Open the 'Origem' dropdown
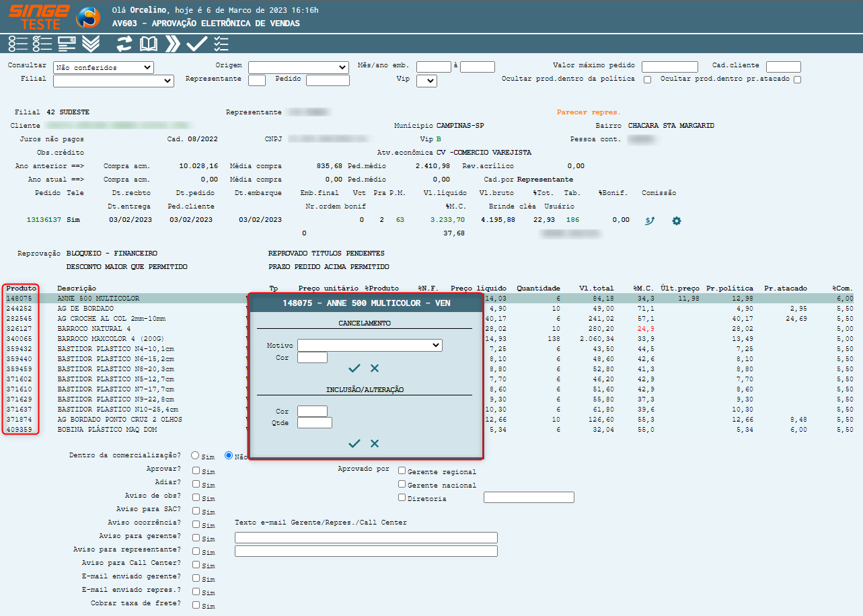The width and height of the screenshot is (863, 616). point(298,67)
